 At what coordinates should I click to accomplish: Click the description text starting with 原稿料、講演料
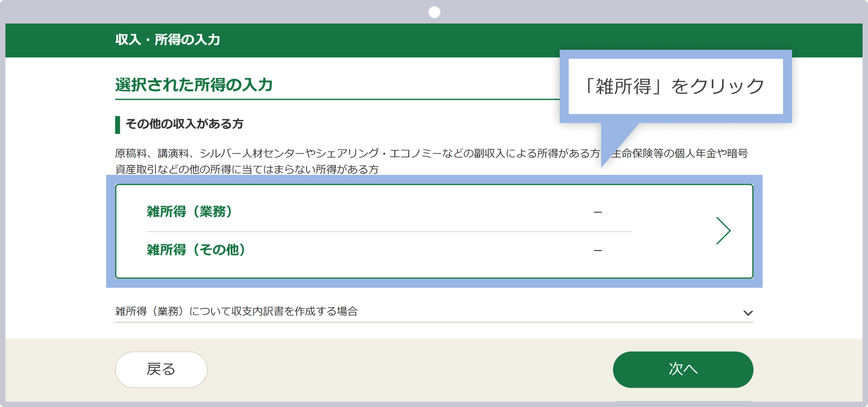coord(432,161)
